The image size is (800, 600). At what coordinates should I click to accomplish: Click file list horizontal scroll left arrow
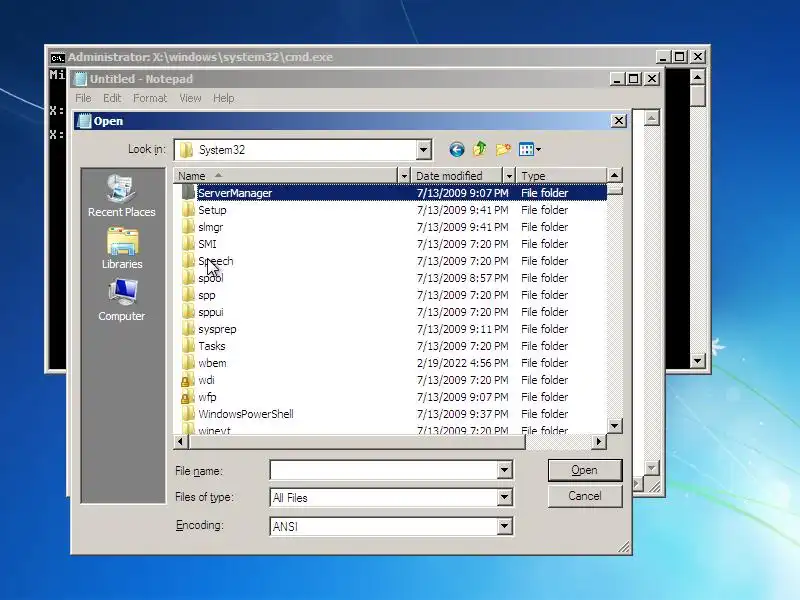[x=181, y=441]
